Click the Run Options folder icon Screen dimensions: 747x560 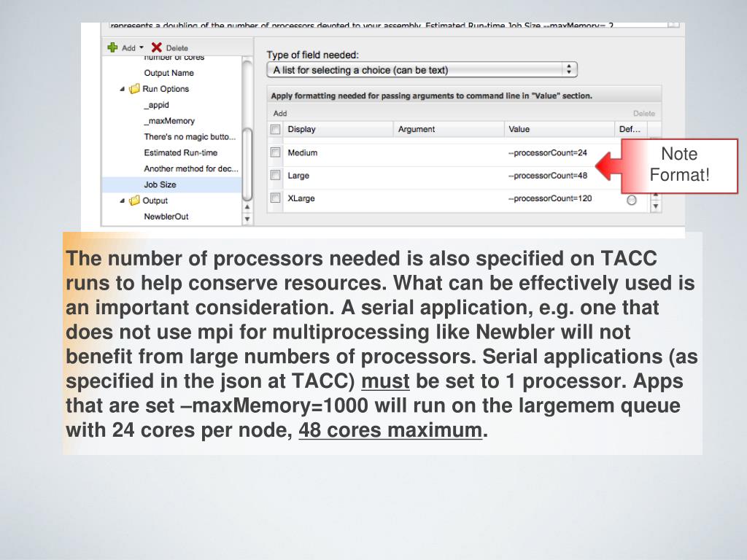[135, 88]
